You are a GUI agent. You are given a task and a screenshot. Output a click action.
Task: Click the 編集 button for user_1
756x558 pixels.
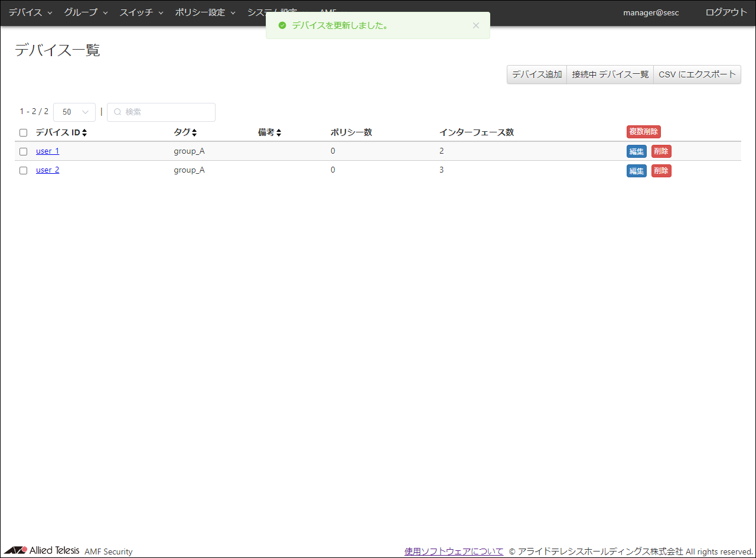[636, 152]
